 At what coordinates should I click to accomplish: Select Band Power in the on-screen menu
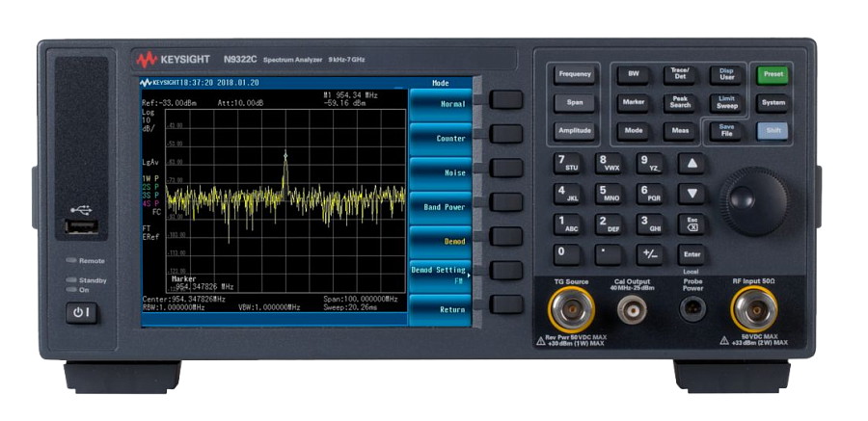[x=440, y=207]
